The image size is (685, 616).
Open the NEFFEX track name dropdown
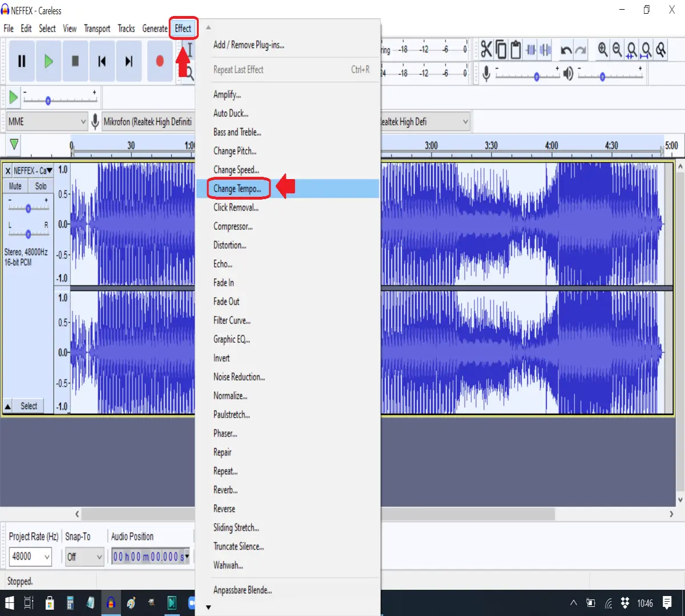(x=33, y=171)
